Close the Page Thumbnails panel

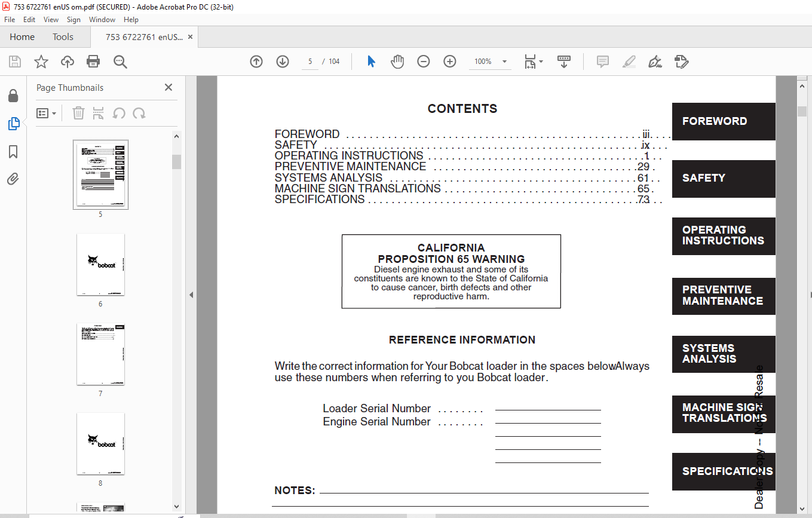[168, 87]
